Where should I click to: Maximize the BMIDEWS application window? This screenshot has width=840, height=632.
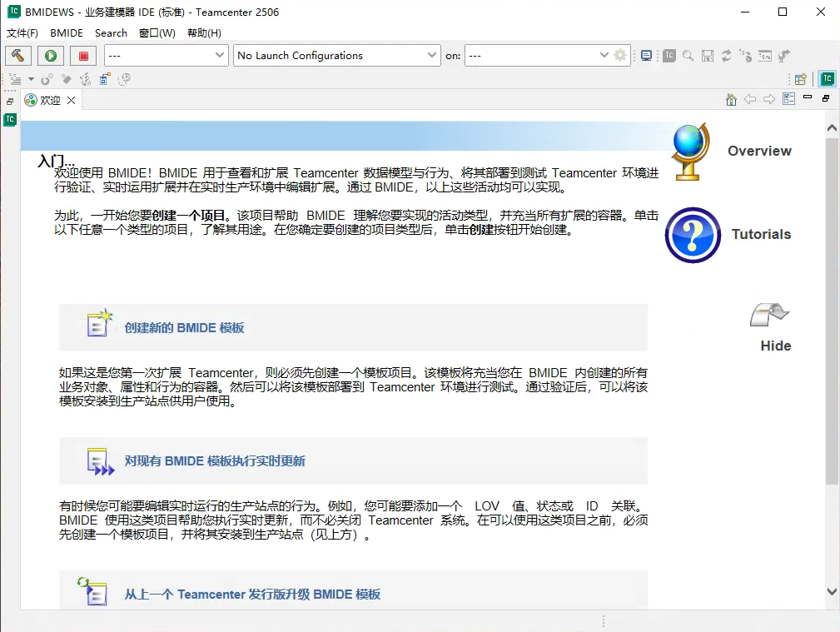click(783, 12)
